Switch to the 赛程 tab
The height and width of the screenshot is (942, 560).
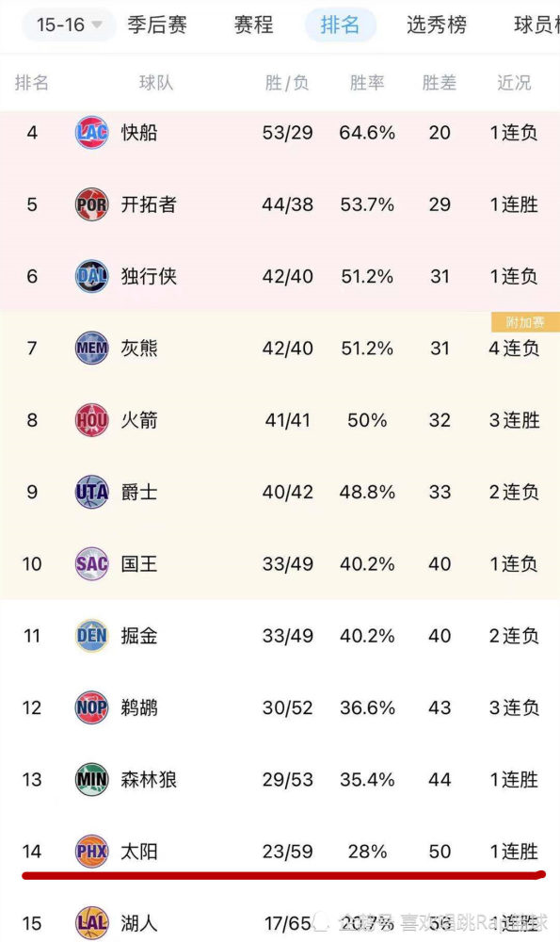(x=253, y=24)
